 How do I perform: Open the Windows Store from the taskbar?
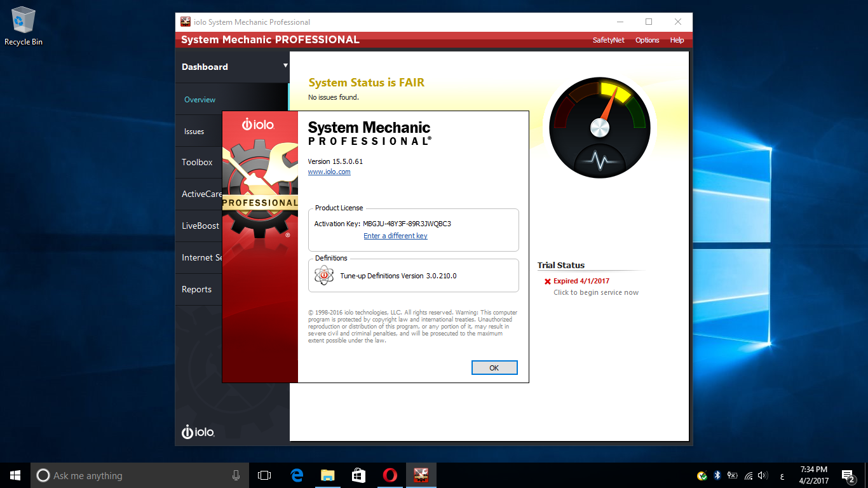point(358,475)
